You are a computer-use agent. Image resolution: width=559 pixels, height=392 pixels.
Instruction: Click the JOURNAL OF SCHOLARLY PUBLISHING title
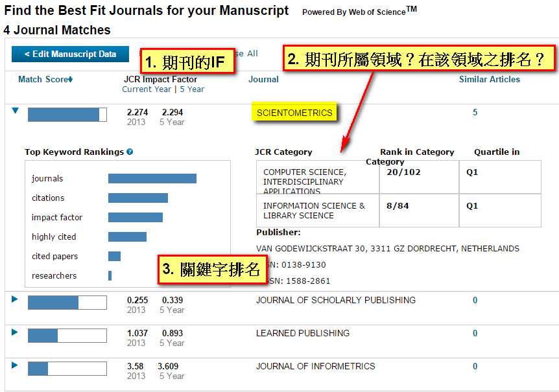[336, 300]
